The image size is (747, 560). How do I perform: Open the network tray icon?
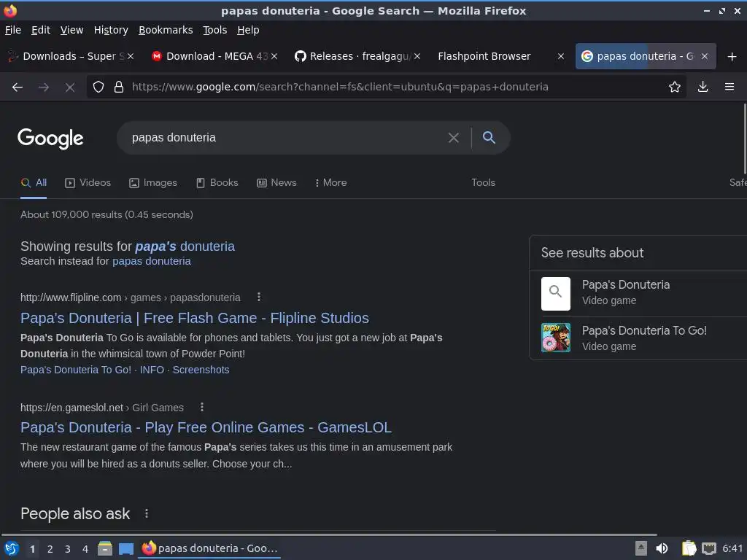(709, 548)
